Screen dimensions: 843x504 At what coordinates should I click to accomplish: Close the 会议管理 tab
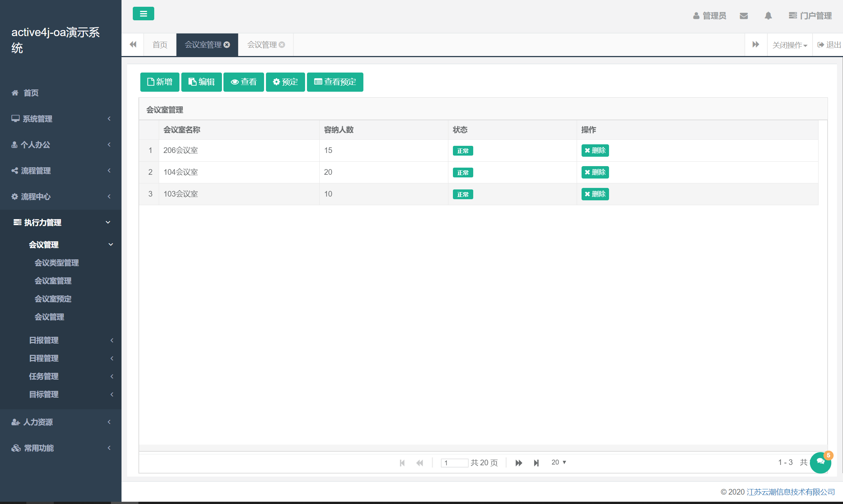282,45
